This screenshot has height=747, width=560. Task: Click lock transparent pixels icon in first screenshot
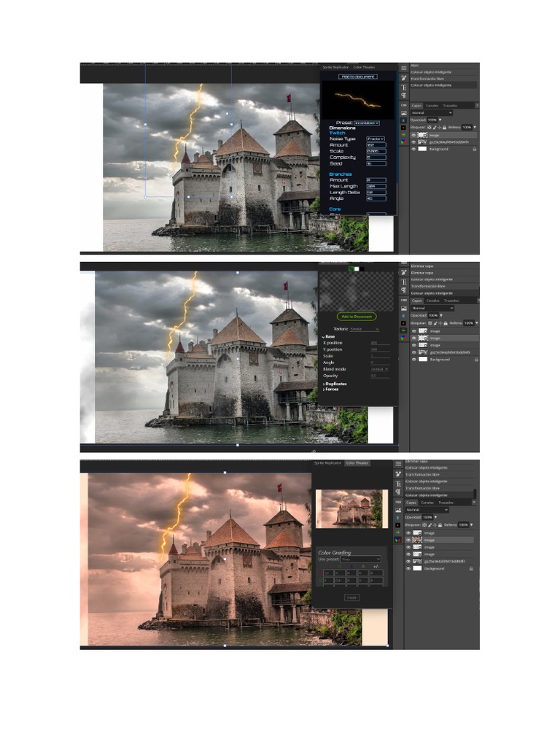(429, 127)
